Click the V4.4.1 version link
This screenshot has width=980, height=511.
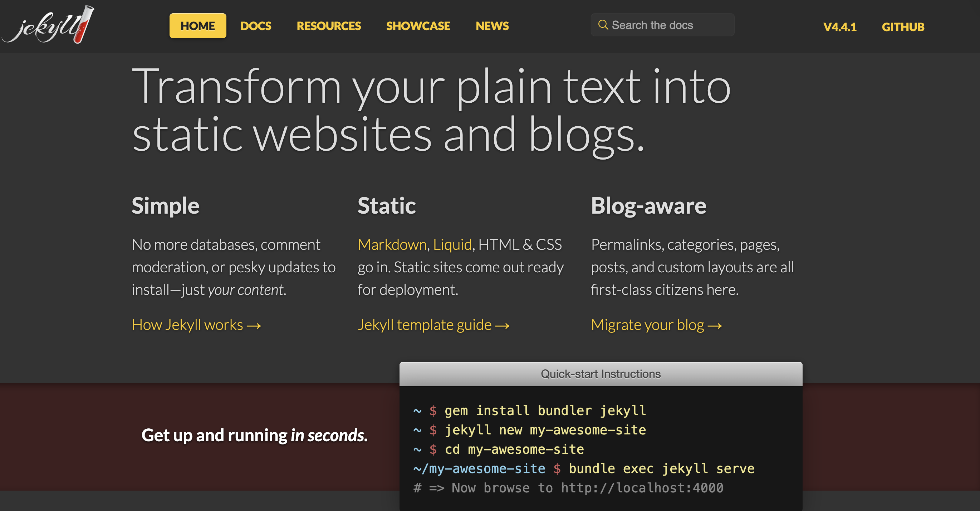point(840,27)
